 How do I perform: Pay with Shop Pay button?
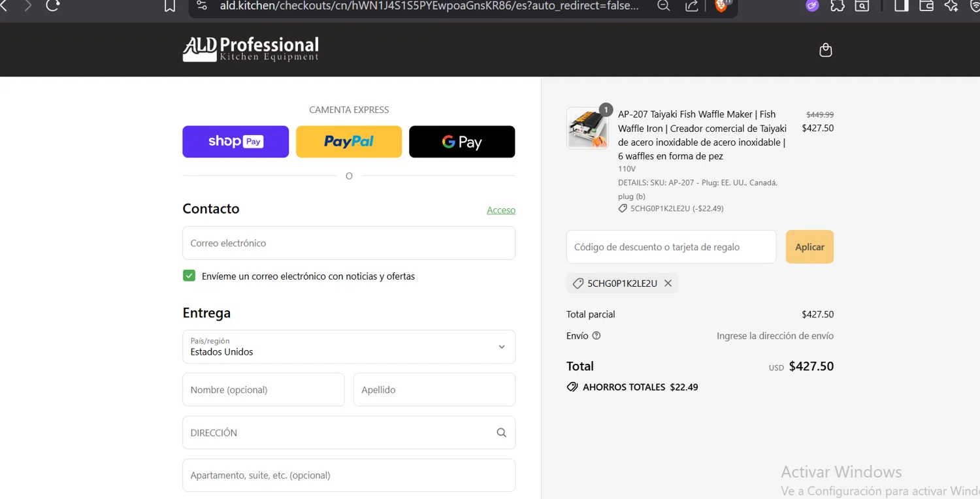coord(235,142)
